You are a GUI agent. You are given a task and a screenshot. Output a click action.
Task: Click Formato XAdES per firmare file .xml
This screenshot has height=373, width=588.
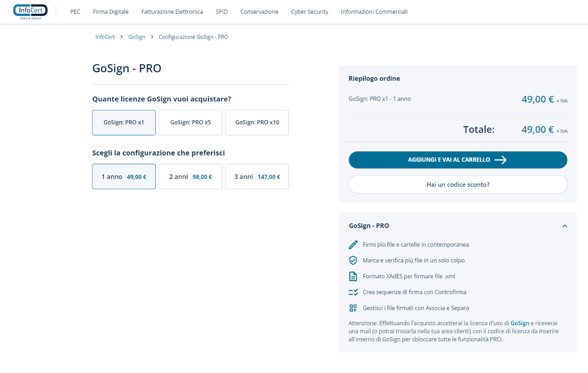click(x=409, y=276)
